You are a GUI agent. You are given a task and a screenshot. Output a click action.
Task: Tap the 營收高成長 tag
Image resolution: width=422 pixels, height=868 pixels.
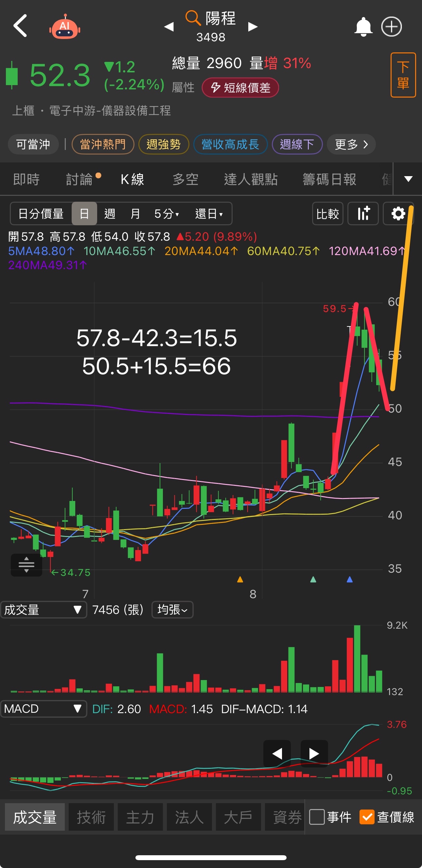(231, 144)
